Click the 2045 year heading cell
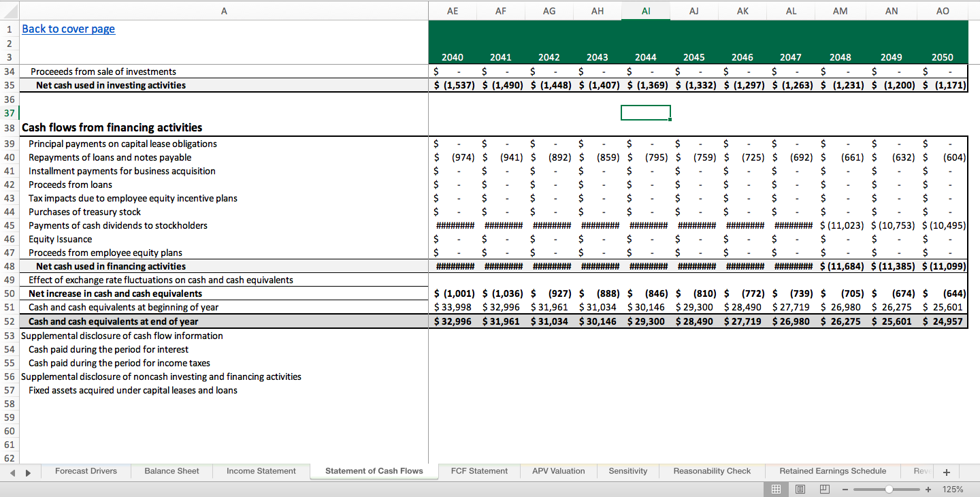980x497 pixels. [694, 57]
